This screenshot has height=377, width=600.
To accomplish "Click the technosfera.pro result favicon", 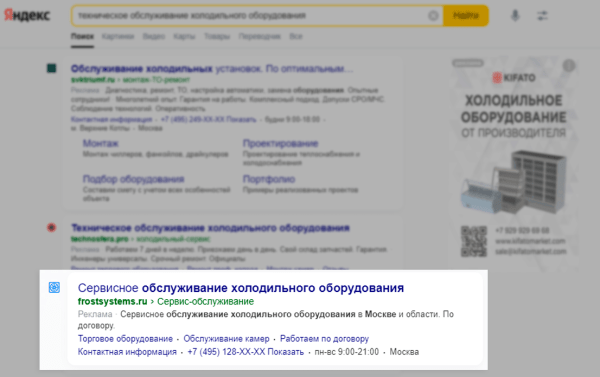I will (51, 228).
